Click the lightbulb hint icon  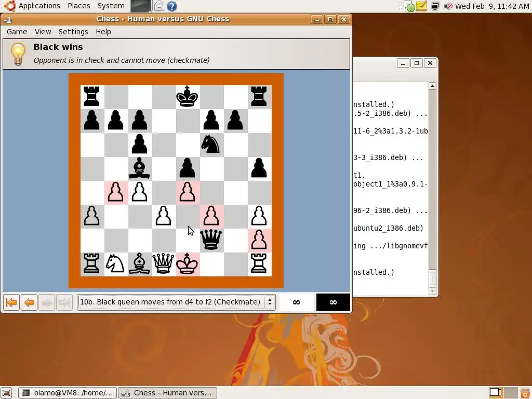click(x=18, y=54)
